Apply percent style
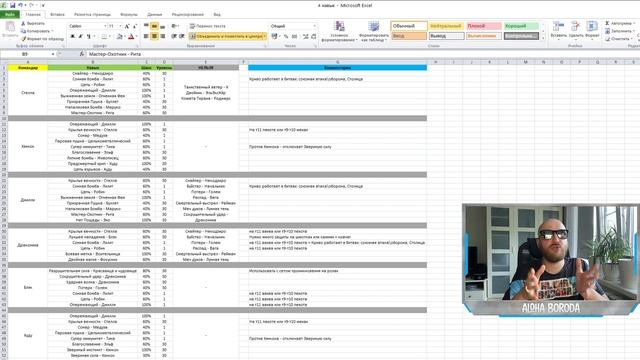640x360 pixels. pos(286,36)
